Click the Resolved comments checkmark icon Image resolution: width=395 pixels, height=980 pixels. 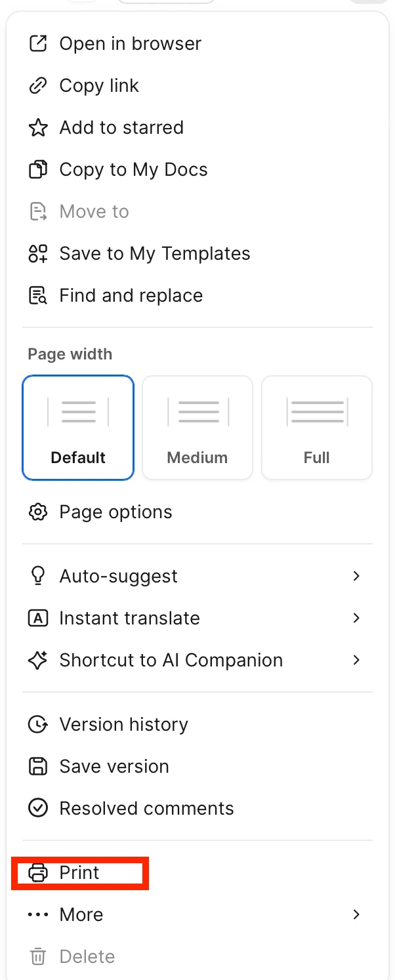pyautogui.click(x=38, y=809)
